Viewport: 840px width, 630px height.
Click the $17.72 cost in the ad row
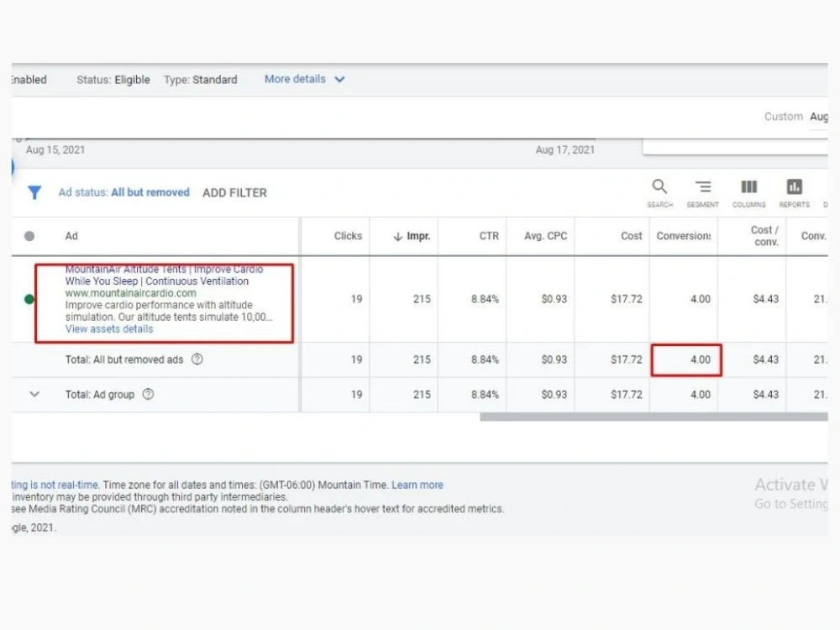(627, 299)
